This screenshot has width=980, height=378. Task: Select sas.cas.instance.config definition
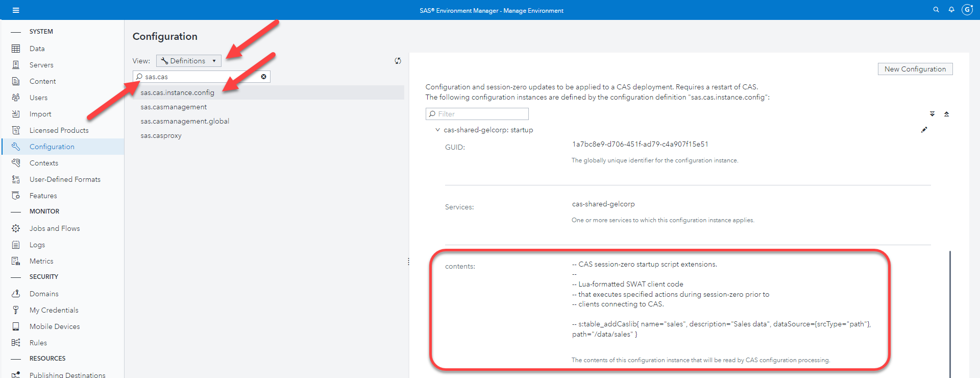pos(178,92)
